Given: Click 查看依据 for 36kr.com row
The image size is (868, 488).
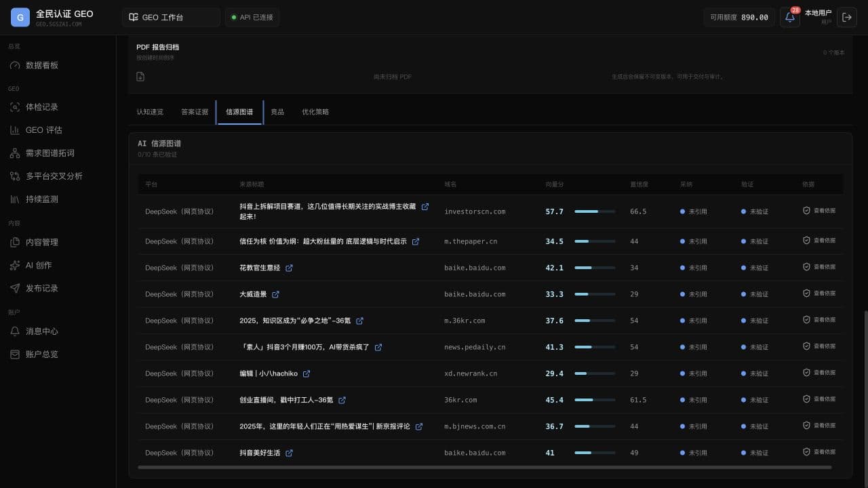Looking at the screenshot, I should click(819, 399).
